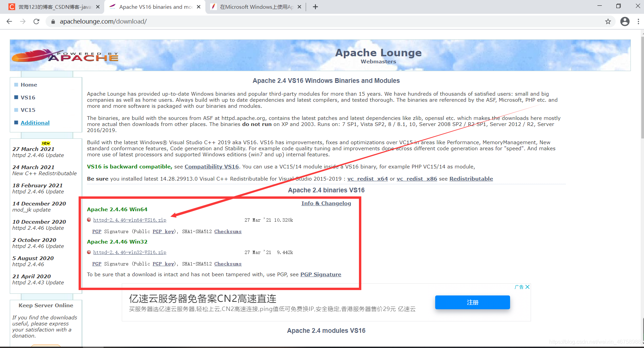The image size is (644, 348).
Task: Open the Chrome profile avatar
Action: [625, 22]
